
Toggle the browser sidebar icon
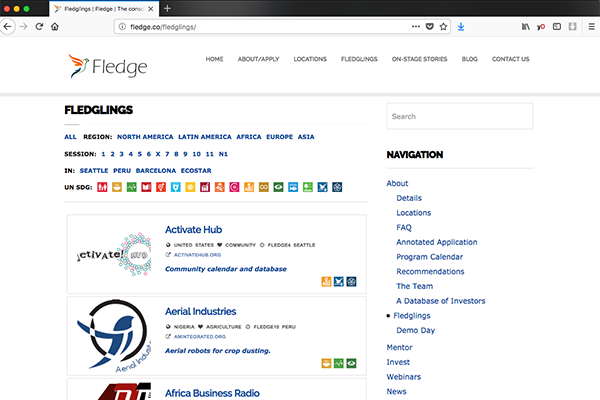click(557, 27)
